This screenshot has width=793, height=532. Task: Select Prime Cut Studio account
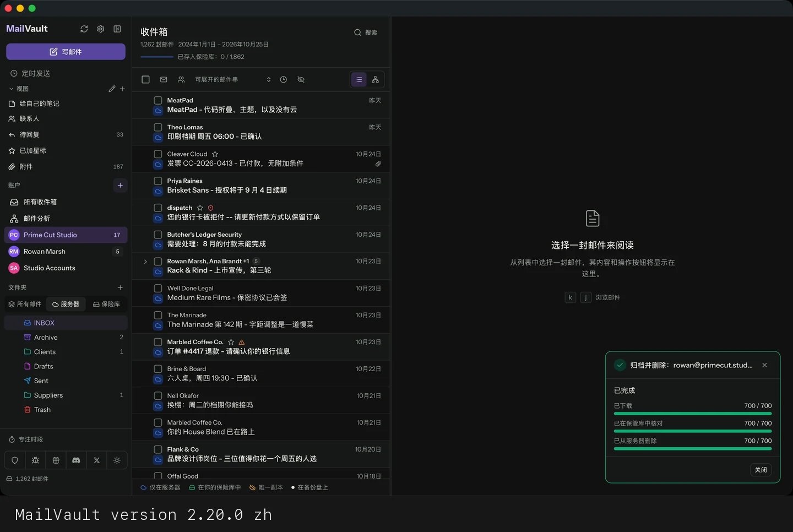click(x=66, y=235)
